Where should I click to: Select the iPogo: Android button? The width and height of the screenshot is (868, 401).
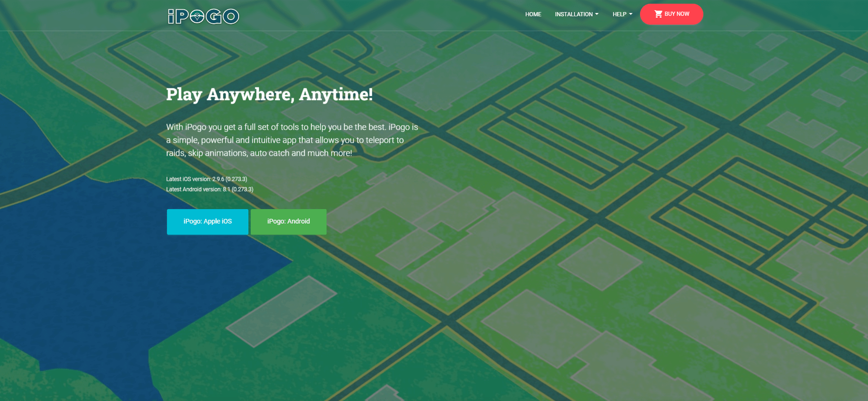288,222
